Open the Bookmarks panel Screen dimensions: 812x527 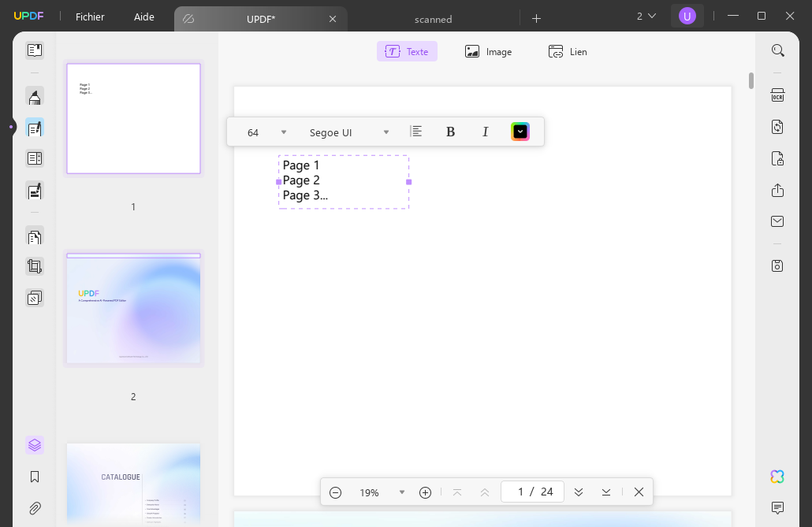coord(35,477)
